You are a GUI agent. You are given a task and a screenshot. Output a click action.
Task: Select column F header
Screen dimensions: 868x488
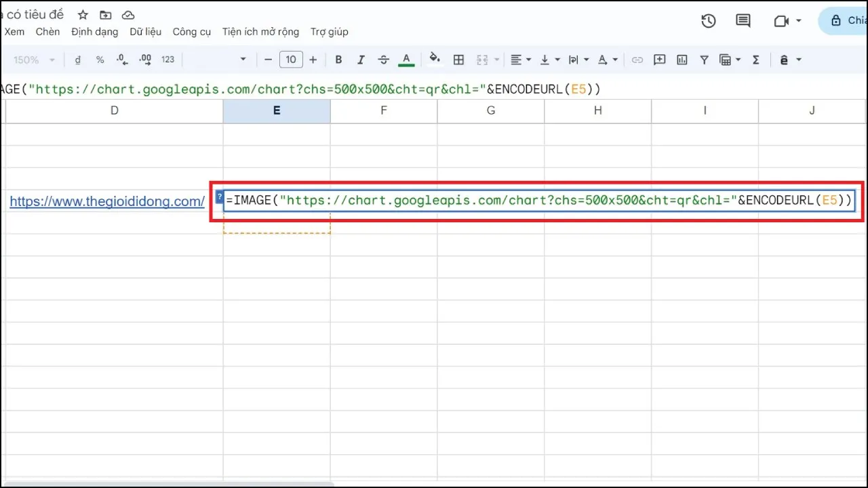coord(384,110)
